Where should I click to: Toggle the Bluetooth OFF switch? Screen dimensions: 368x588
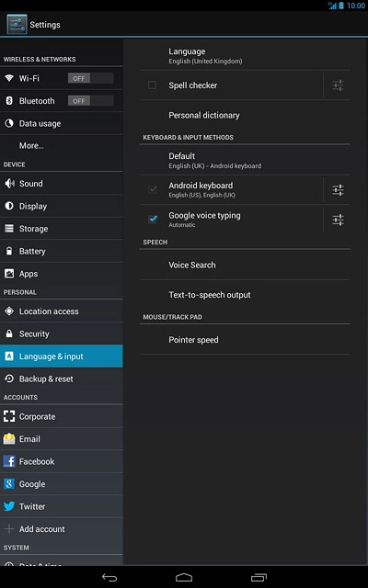point(90,100)
